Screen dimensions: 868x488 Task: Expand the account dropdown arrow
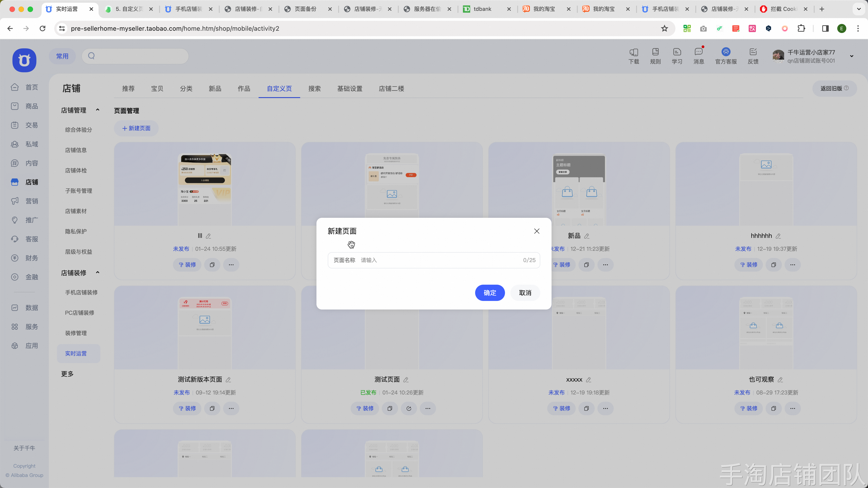[851, 56]
